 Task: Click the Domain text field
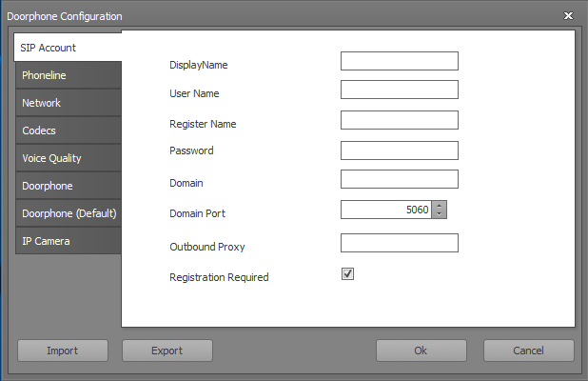[x=400, y=179]
